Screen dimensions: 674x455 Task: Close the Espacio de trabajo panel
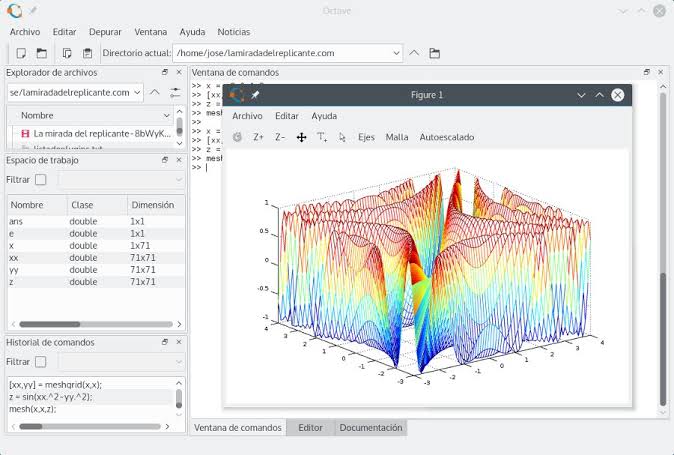tap(179, 160)
